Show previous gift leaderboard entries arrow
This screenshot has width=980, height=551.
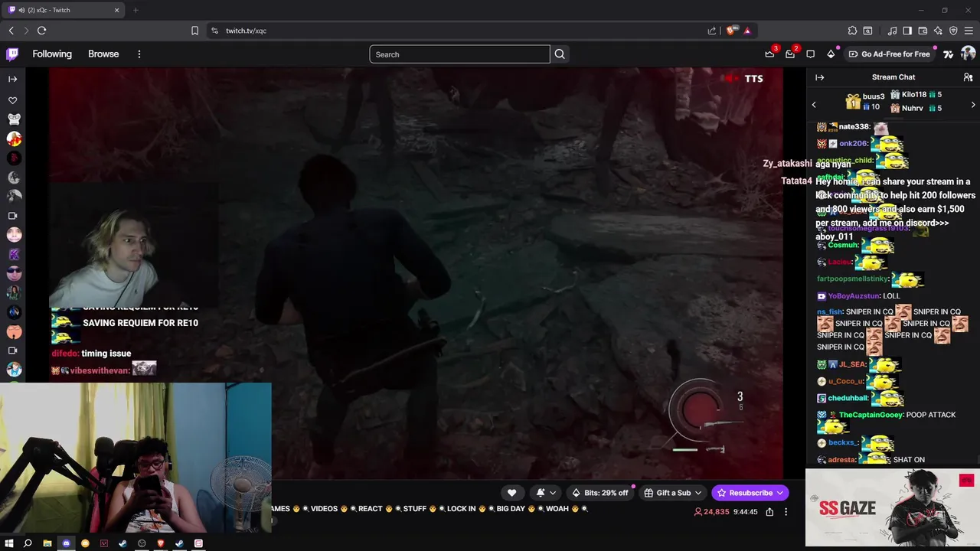click(814, 105)
